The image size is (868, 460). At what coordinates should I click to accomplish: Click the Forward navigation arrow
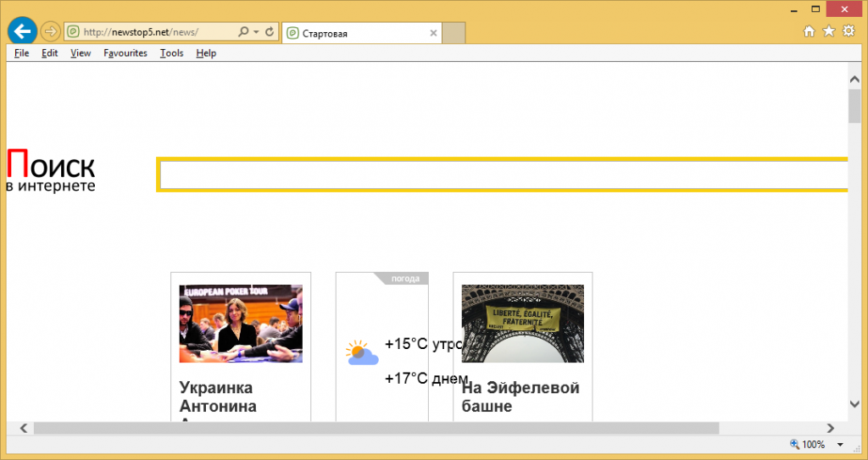[50, 32]
